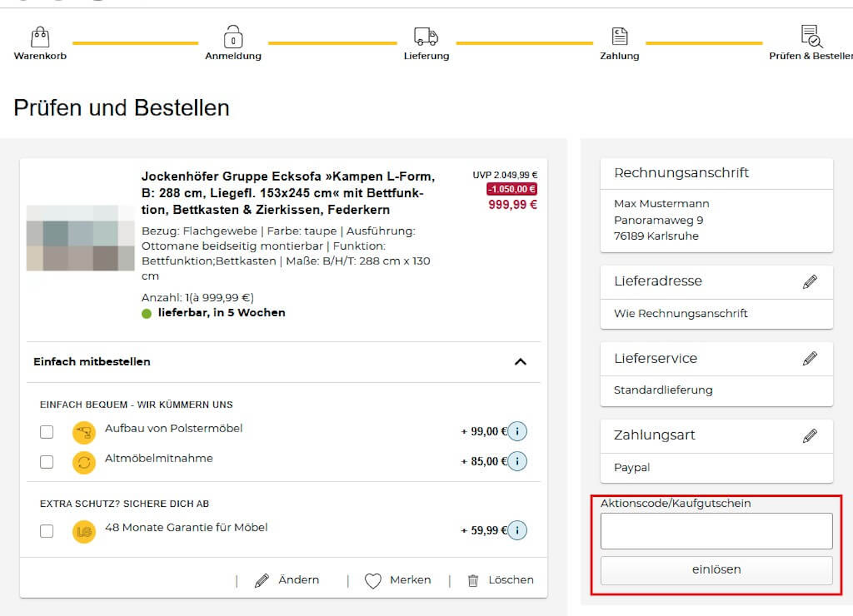This screenshot has height=616, width=853.
Task: Open the Zahlung invoice icon step
Action: coord(620,36)
